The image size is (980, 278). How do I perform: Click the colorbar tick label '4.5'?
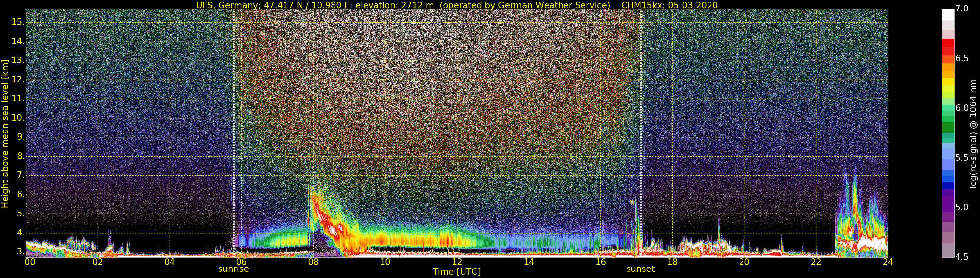(962, 257)
